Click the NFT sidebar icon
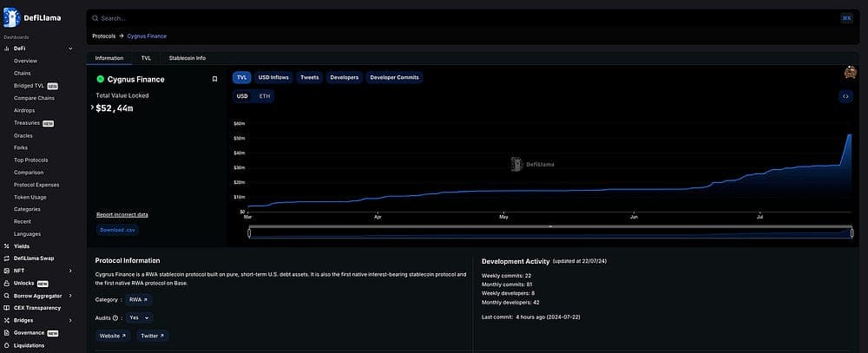The height and width of the screenshot is (353, 868). 7,271
